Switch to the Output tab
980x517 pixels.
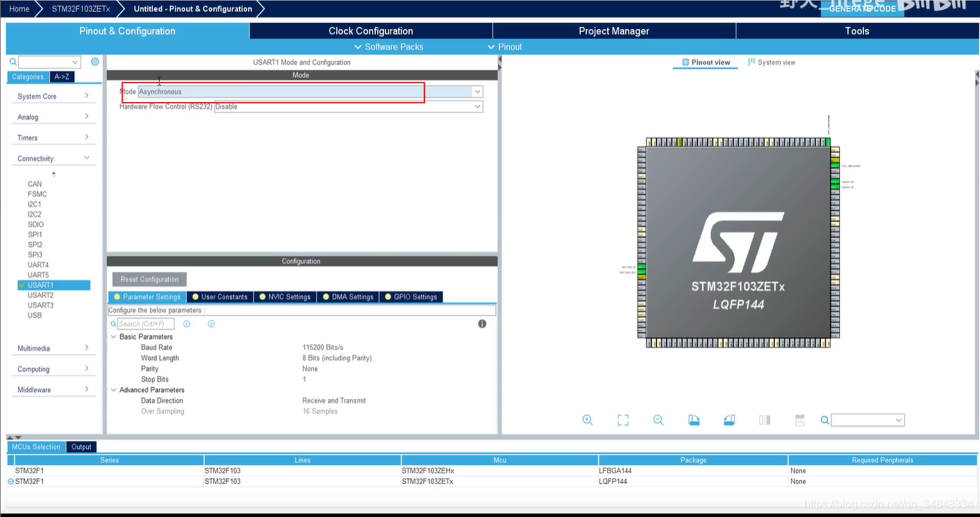point(81,447)
